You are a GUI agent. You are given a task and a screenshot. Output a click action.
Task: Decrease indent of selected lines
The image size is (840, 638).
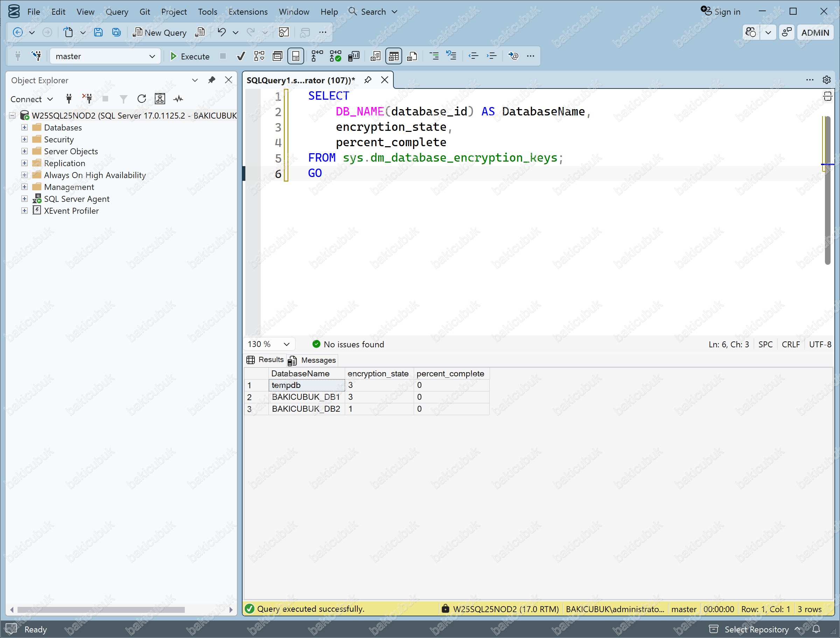point(473,56)
